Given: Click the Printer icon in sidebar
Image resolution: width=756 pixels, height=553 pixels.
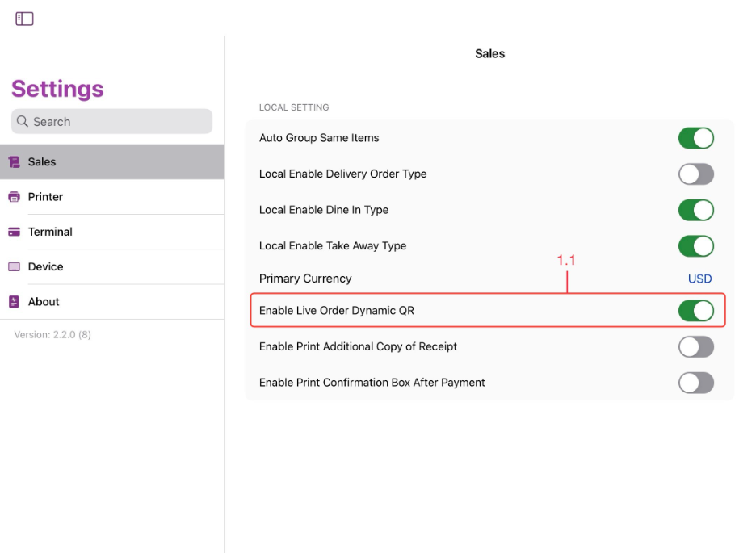Looking at the screenshot, I should coord(14,197).
